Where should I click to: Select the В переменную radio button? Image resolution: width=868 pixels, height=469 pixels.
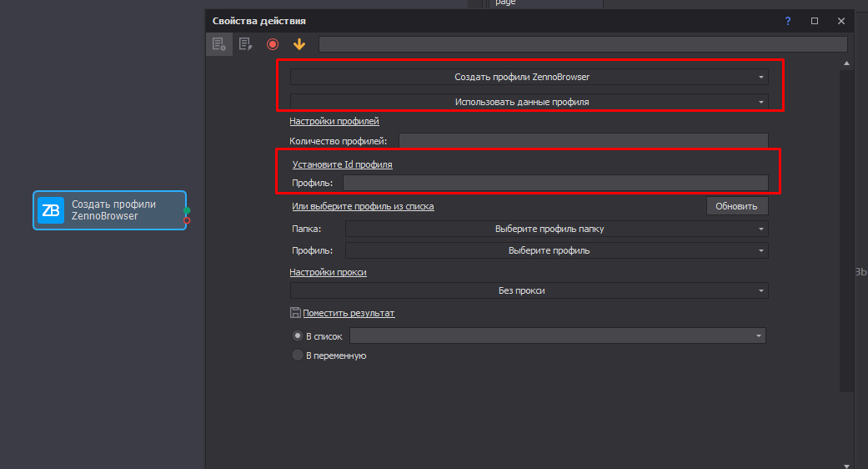[x=298, y=355]
